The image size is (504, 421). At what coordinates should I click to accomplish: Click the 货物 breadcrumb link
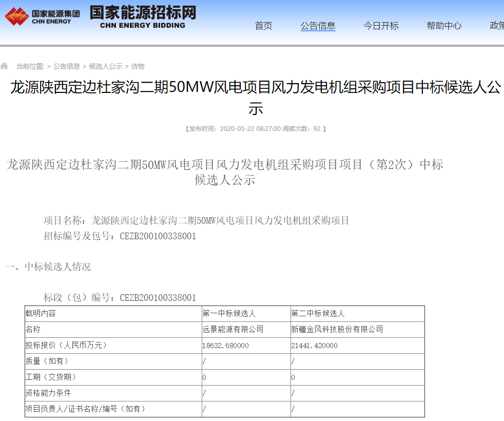(x=138, y=66)
